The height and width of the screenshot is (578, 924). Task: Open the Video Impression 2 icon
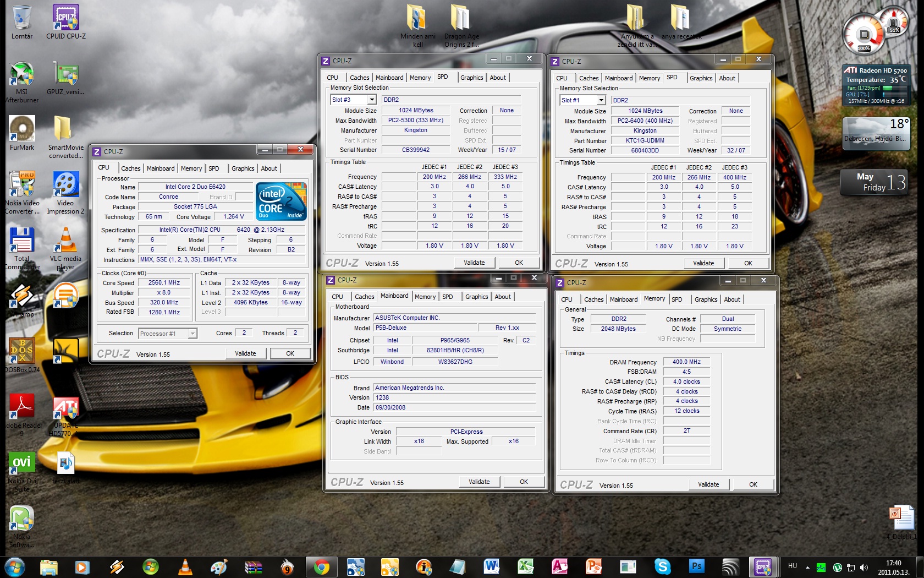pyautogui.click(x=66, y=193)
